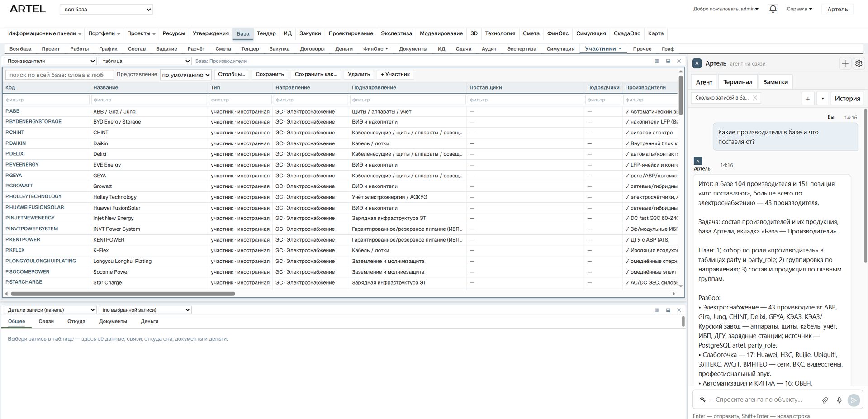Click the table's horizontal scrollbar thumb
The image size is (868, 419).
point(123,294)
